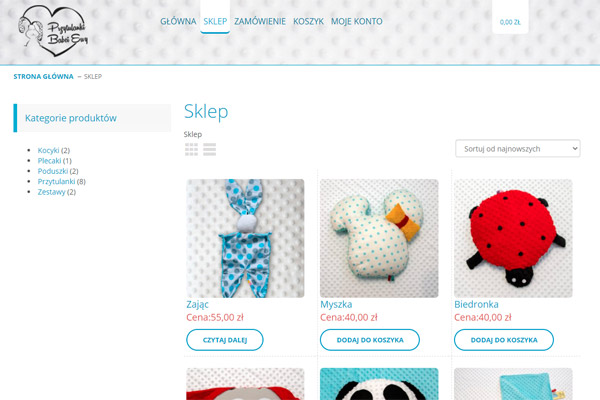The width and height of the screenshot is (600, 400).
Task: Filter by Kocyki category
Action: (x=48, y=150)
